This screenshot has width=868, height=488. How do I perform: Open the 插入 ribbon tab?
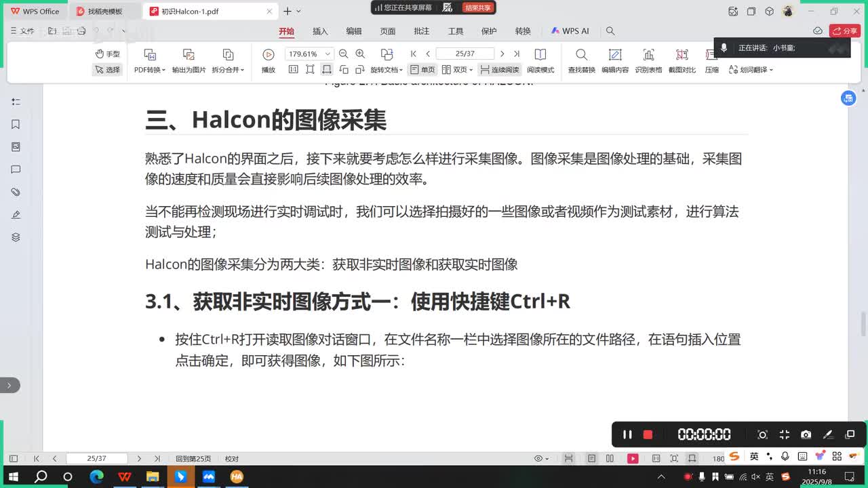click(320, 31)
